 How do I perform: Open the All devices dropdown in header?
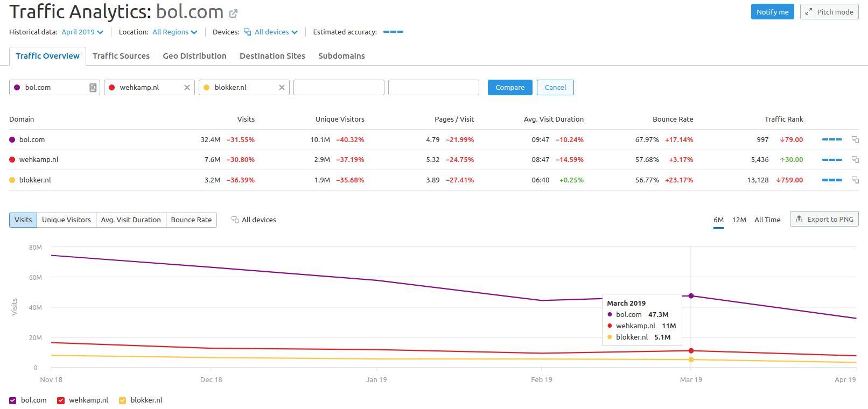click(x=271, y=32)
